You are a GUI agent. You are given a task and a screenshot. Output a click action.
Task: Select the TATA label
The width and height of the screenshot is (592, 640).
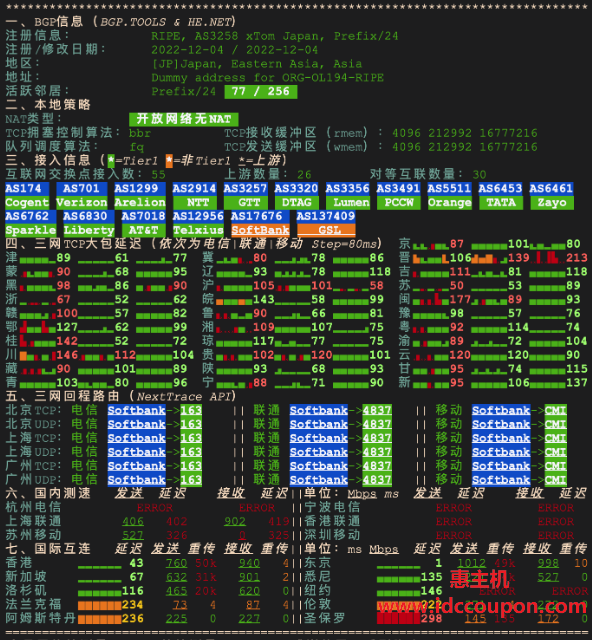pos(501,202)
